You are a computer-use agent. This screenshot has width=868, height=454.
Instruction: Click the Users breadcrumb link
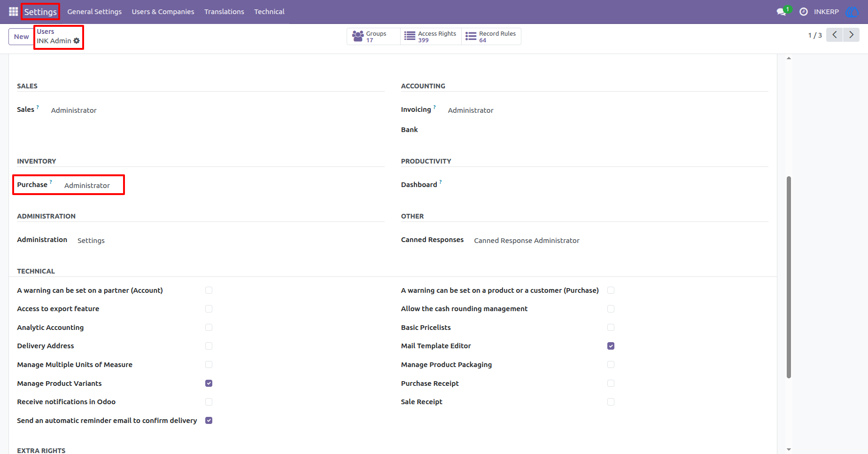(46, 31)
